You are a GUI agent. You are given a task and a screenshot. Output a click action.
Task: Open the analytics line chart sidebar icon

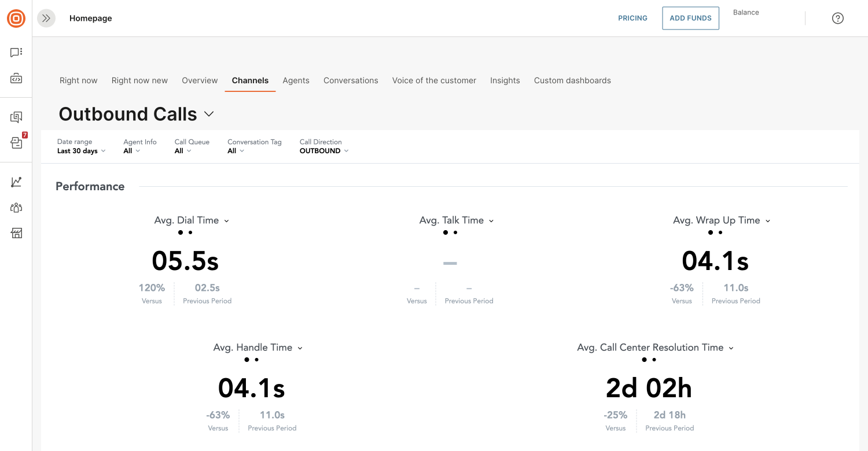coord(16,182)
